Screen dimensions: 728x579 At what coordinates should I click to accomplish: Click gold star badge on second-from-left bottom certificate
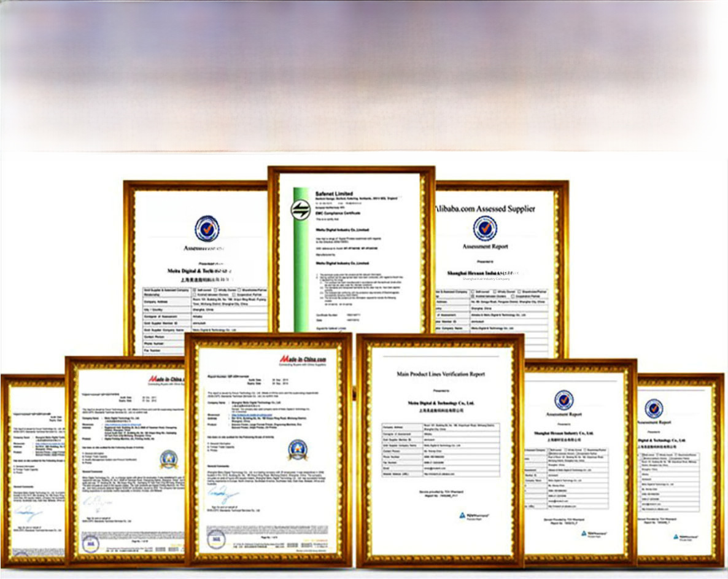pos(169,459)
